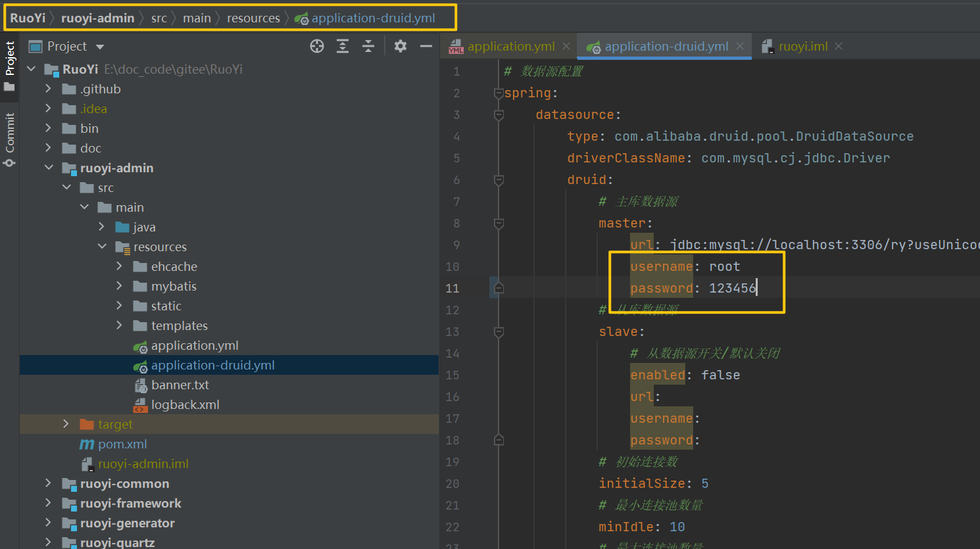Image resolution: width=980 pixels, height=549 pixels.
Task: Click src in the breadcrumb bar
Action: [159, 18]
